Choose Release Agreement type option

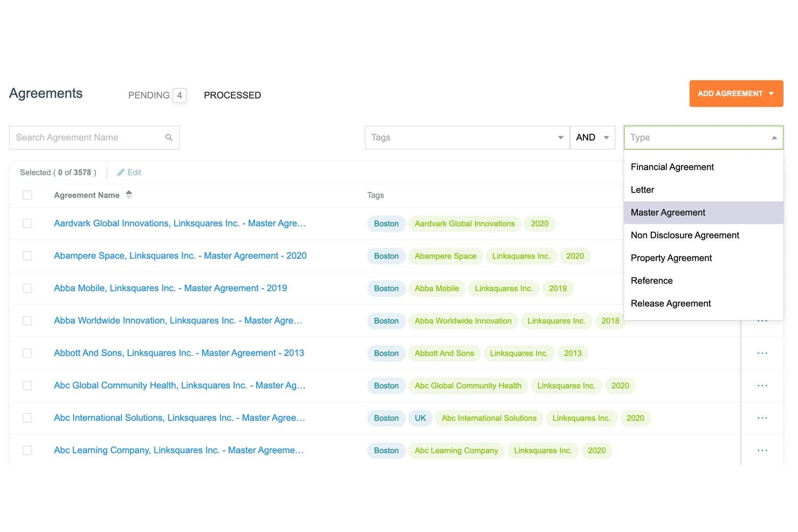point(703,303)
